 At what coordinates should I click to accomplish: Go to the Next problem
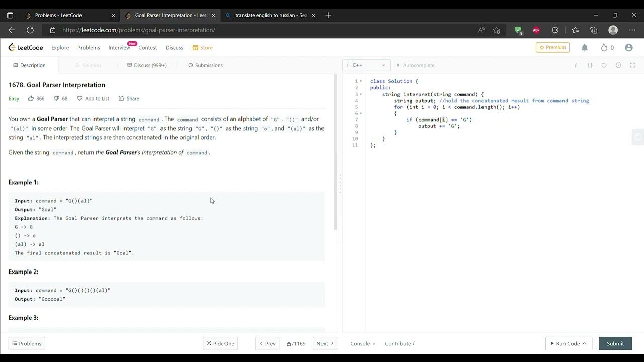[325, 344]
